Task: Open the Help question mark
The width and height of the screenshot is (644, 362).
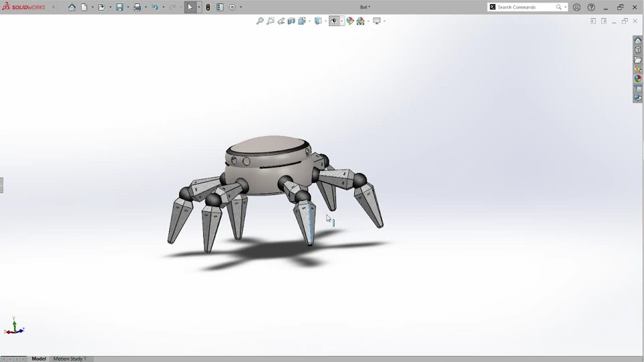Action: pos(591,7)
